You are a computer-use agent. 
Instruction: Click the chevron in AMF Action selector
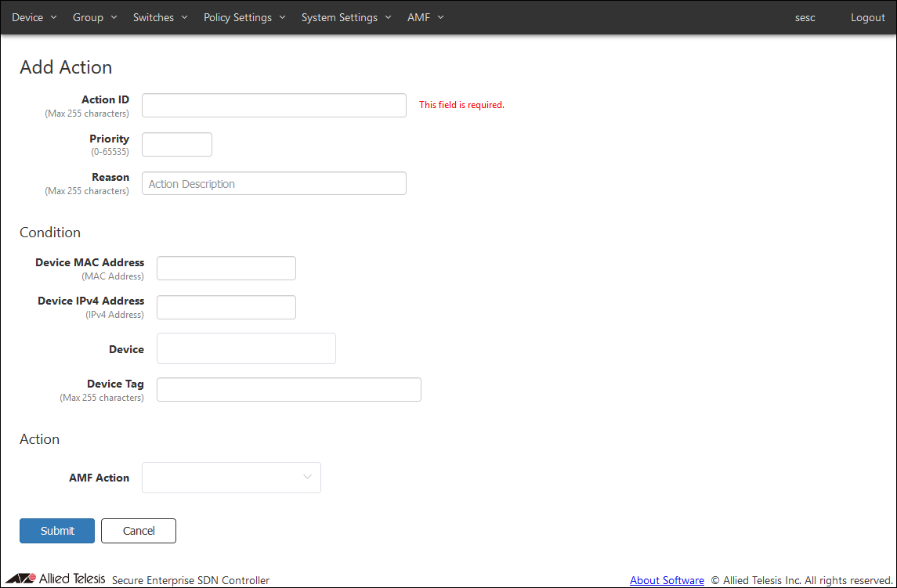307,477
